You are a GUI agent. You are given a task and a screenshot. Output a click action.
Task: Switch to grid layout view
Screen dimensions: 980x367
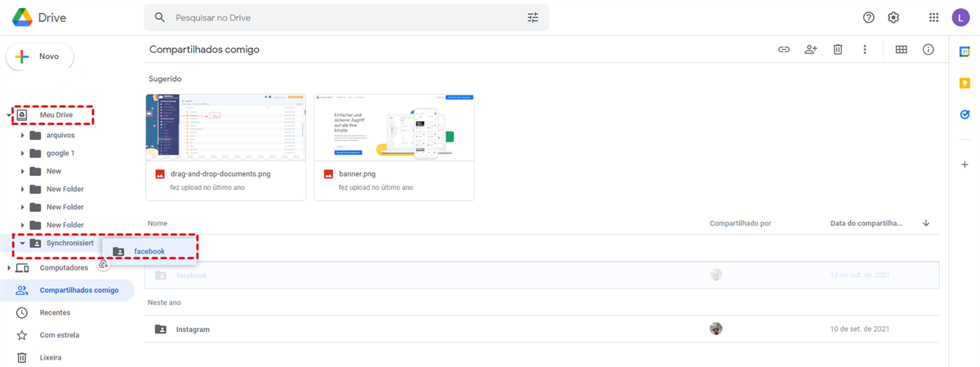tap(902, 50)
